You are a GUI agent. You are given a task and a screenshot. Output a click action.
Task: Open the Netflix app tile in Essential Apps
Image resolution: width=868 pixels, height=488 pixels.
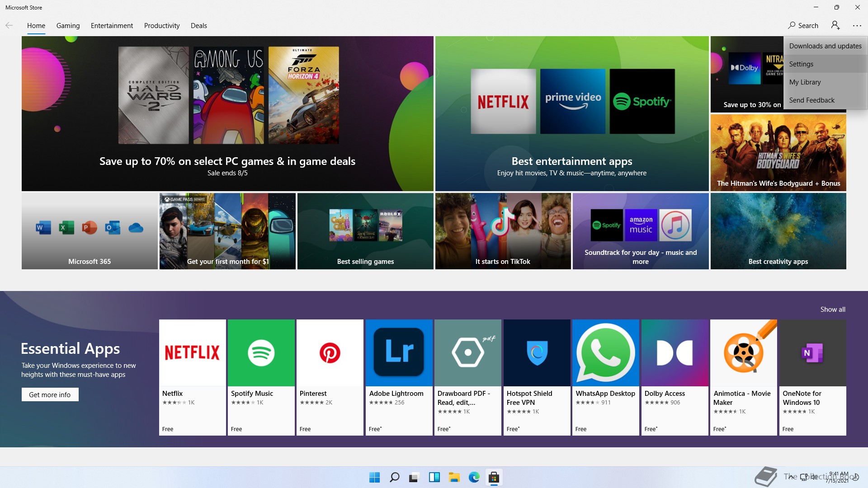[x=193, y=377]
